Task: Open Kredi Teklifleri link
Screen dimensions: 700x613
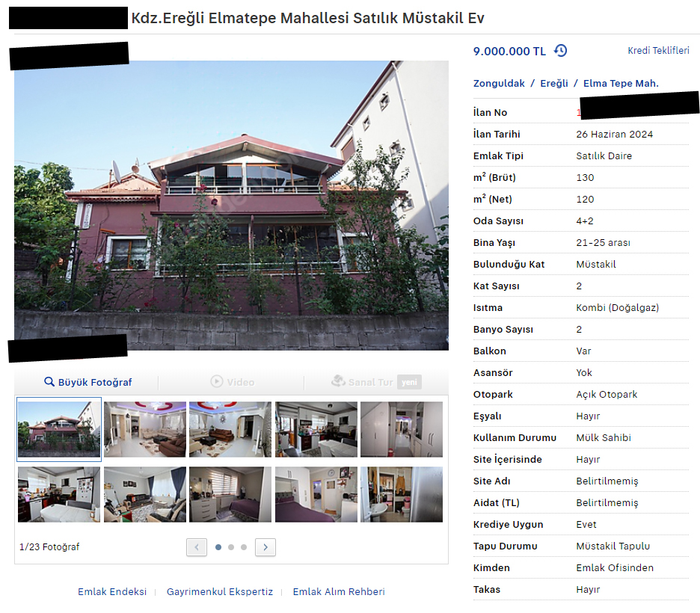Action: click(x=658, y=50)
